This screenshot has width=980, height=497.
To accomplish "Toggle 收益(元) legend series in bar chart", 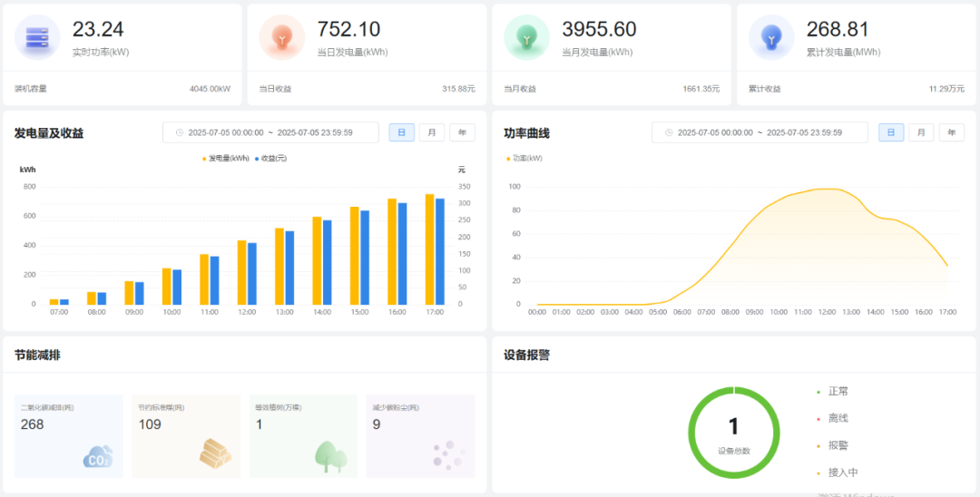I will 271,158.
